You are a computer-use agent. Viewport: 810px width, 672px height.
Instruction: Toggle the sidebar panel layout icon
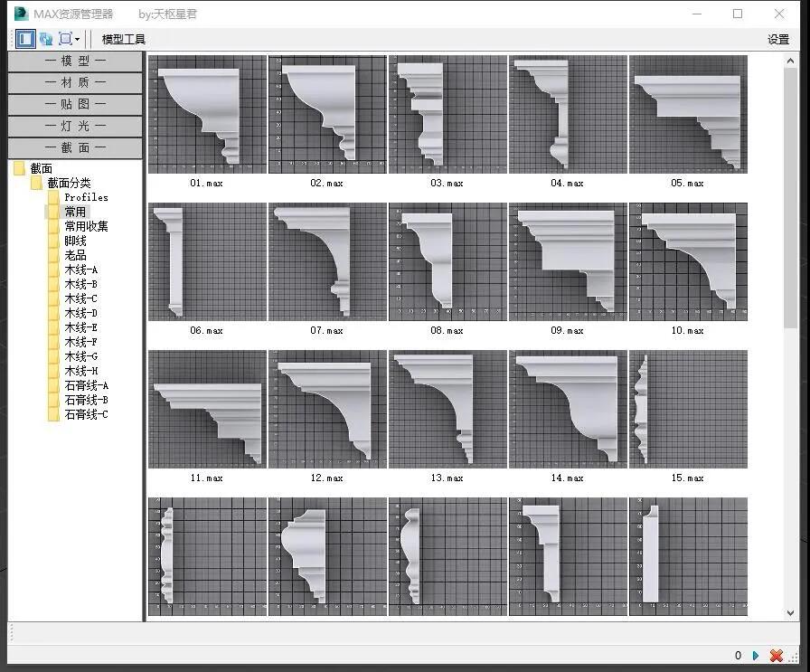[x=24, y=39]
